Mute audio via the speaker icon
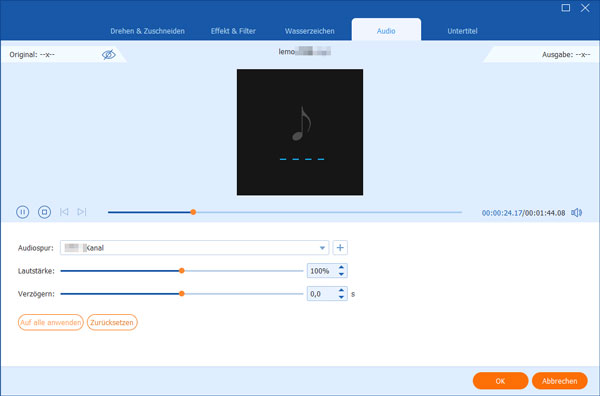This screenshot has height=396, width=600. point(577,213)
